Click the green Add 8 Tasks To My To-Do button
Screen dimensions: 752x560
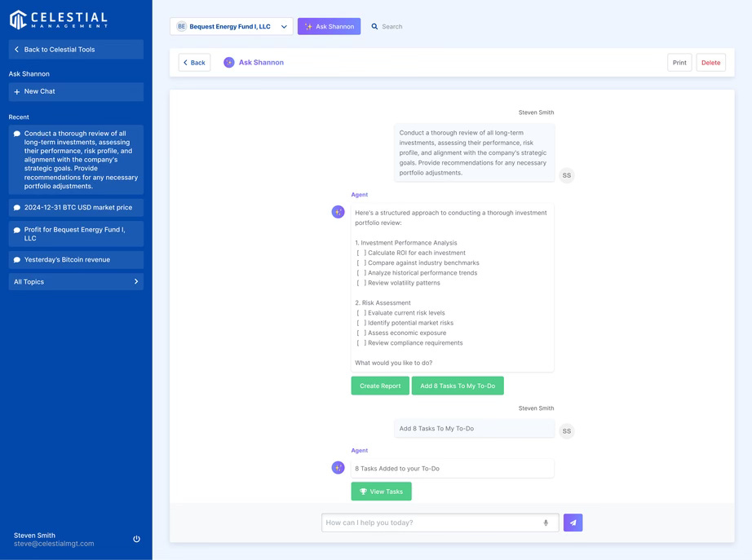(x=458, y=386)
